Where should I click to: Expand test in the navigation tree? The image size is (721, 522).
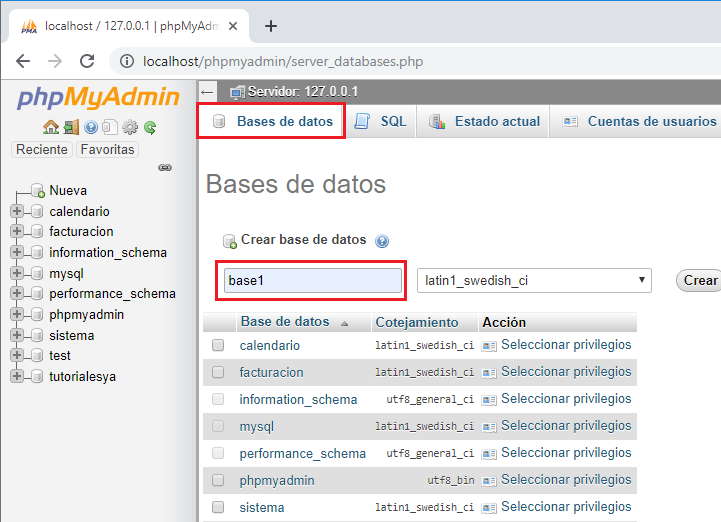(x=17, y=355)
